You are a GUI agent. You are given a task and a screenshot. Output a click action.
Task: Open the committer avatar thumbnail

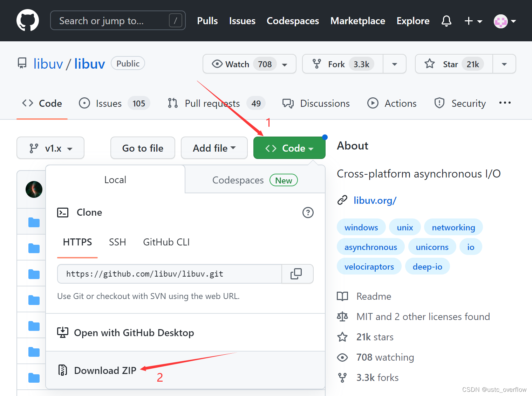click(34, 189)
